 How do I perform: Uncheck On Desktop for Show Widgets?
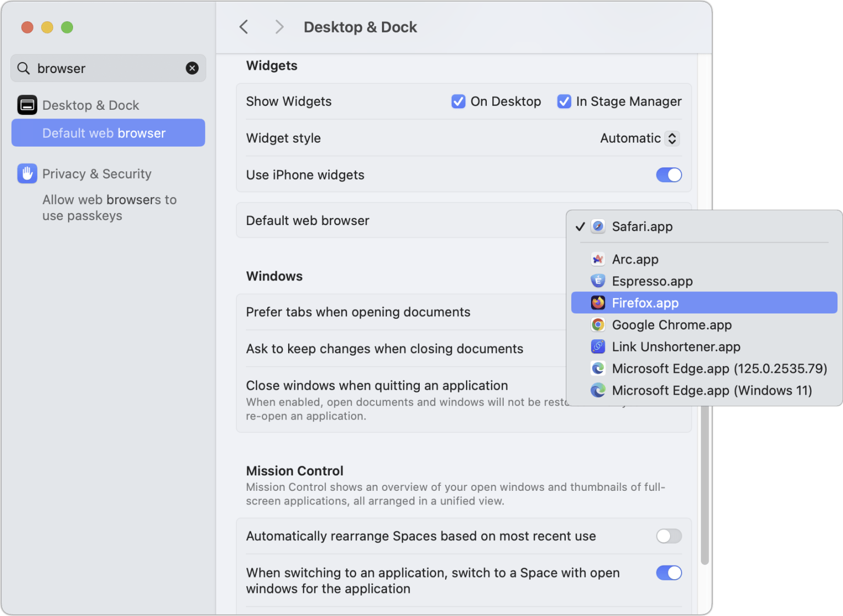click(x=458, y=102)
